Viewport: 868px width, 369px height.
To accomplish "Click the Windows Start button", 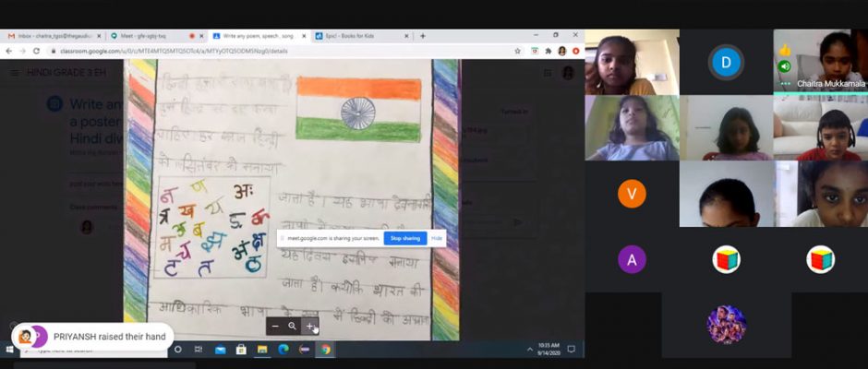I will tap(10, 350).
